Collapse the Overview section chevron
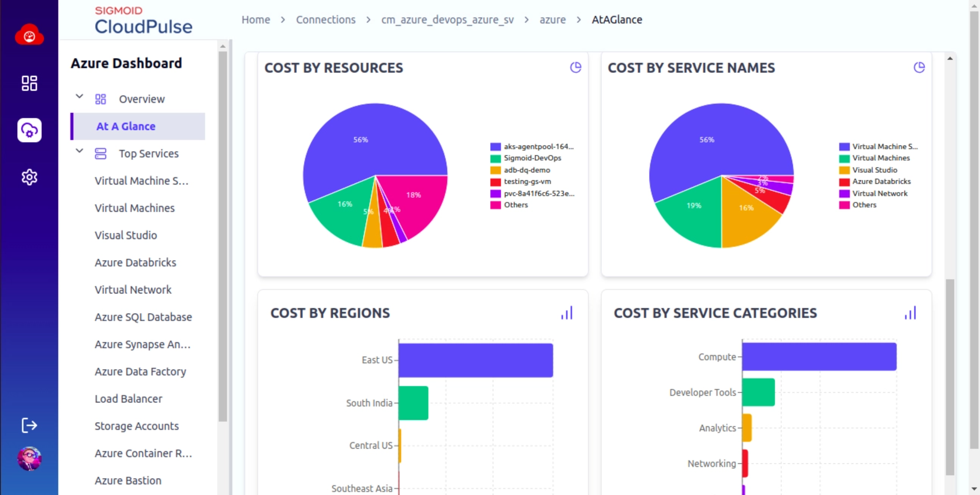The width and height of the screenshot is (980, 495). [x=79, y=96]
